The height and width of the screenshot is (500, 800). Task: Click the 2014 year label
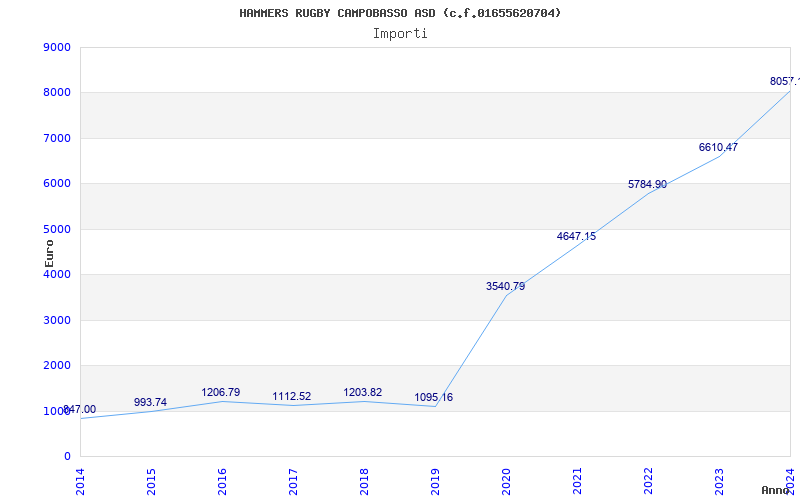click(x=80, y=480)
